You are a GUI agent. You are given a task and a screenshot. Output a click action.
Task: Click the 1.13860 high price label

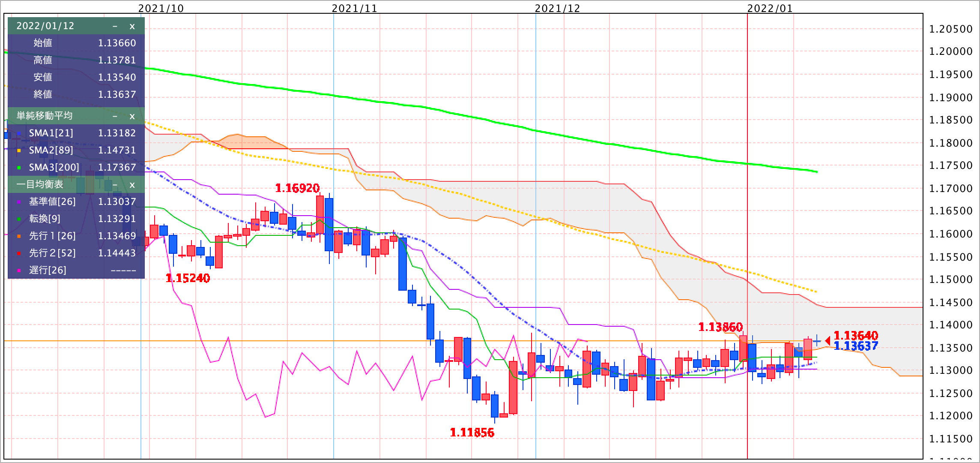[720, 327]
